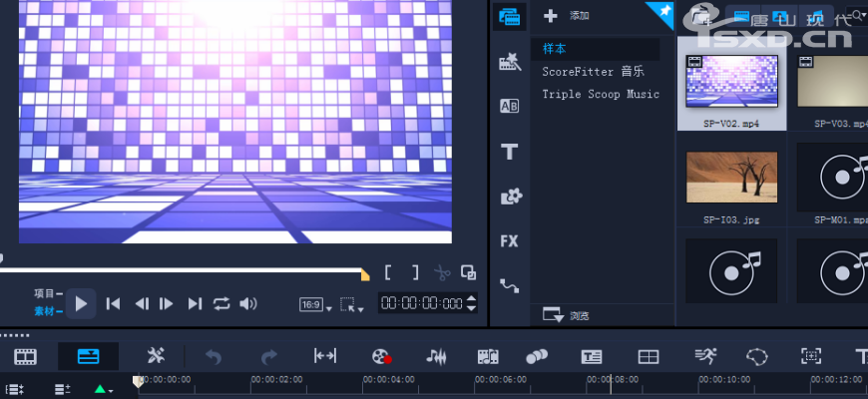The image size is (868, 399).
Task: Toggle Project playback mode
Action: 46,294
